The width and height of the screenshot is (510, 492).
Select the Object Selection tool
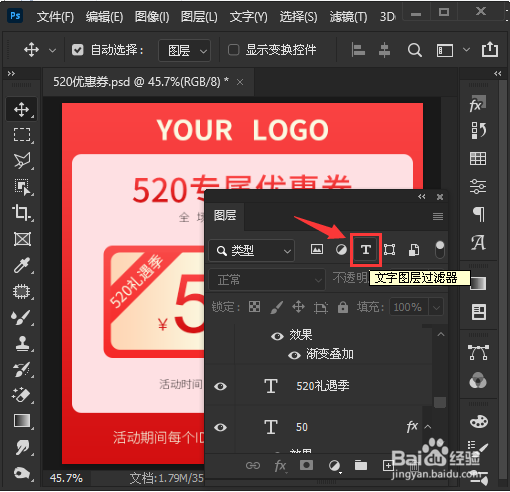(x=22, y=187)
